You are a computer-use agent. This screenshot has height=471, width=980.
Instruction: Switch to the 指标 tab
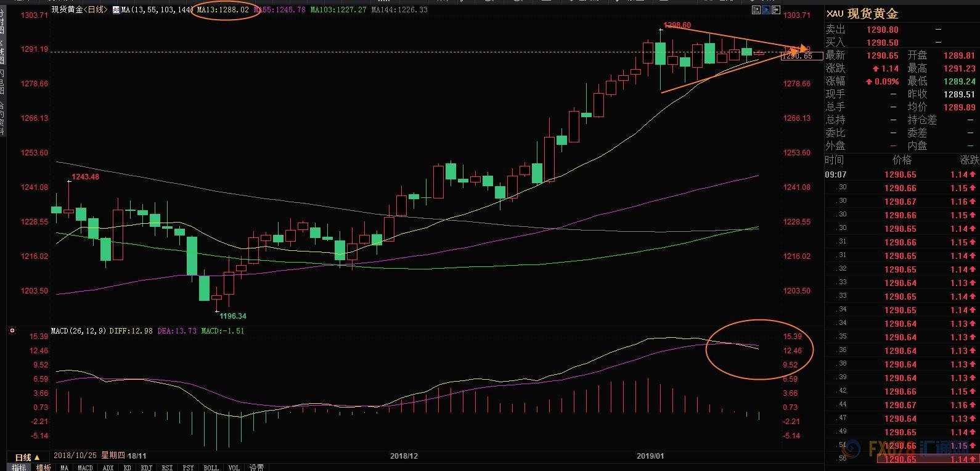point(19,467)
